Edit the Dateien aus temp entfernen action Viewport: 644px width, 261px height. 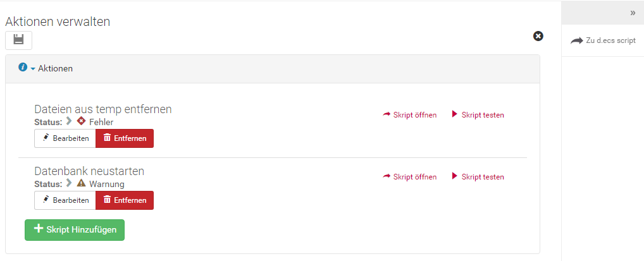[x=65, y=138]
